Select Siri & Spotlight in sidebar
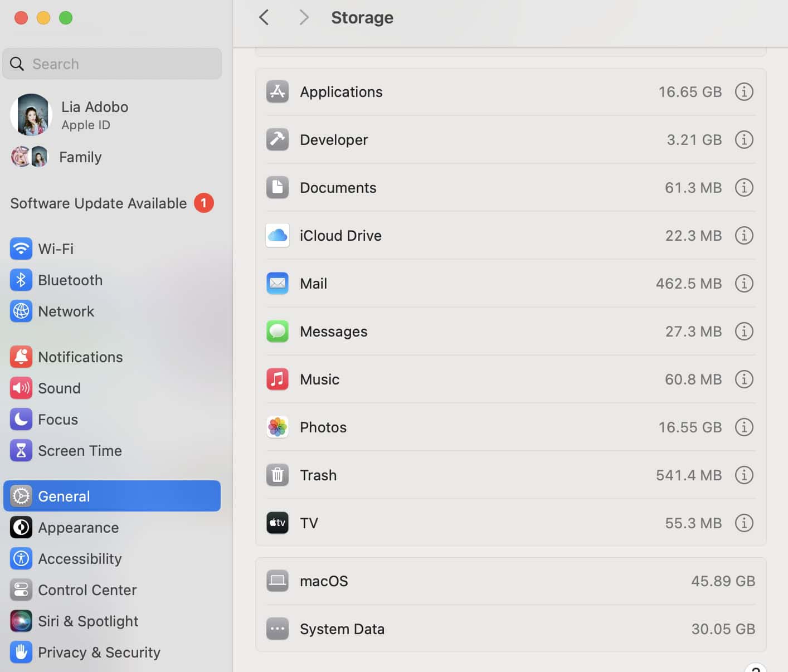This screenshot has height=672, width=788. (112, 621)
